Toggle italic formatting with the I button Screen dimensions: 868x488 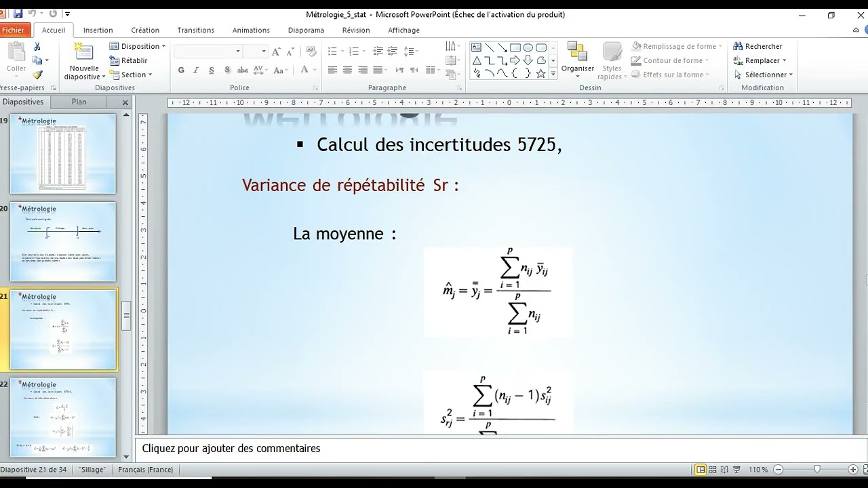click(x=196, y=70)
